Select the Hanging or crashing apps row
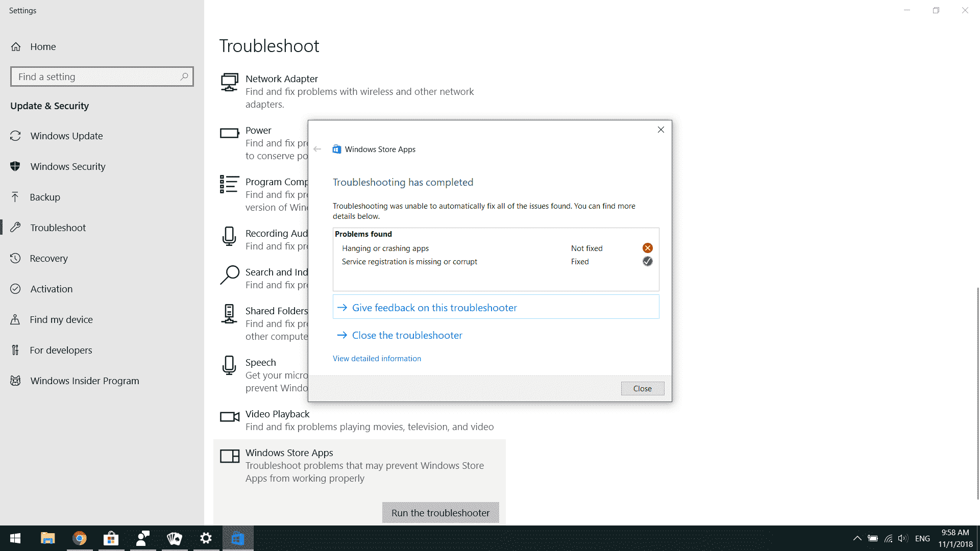The height and width of the screenshot is (551, 980). [x=496, y=248]
